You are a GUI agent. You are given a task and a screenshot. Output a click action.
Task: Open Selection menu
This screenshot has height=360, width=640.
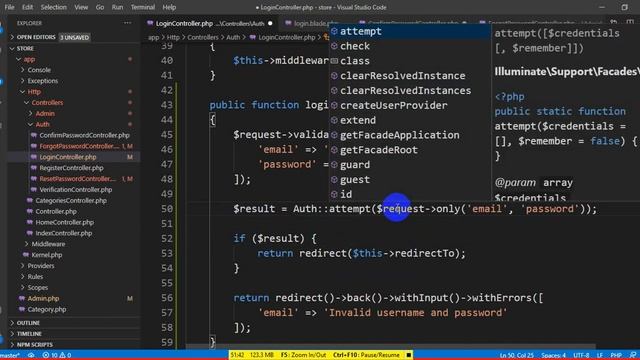pos(53,7)
